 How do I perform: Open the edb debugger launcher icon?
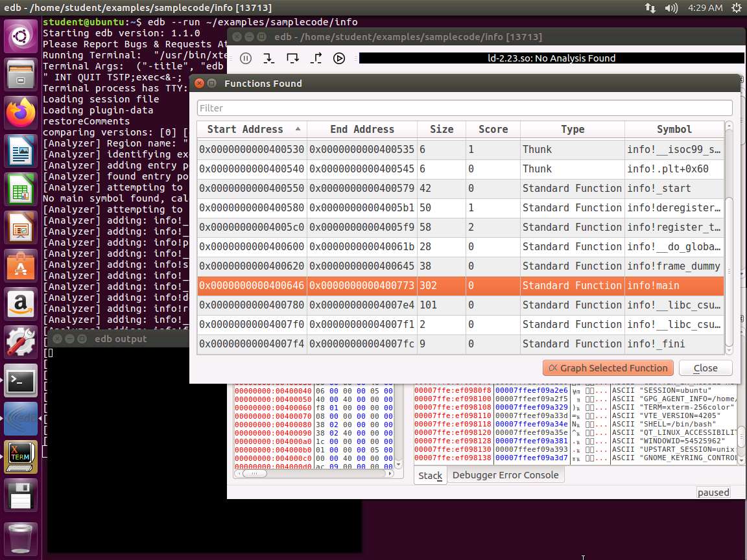(x=21, y=419)
